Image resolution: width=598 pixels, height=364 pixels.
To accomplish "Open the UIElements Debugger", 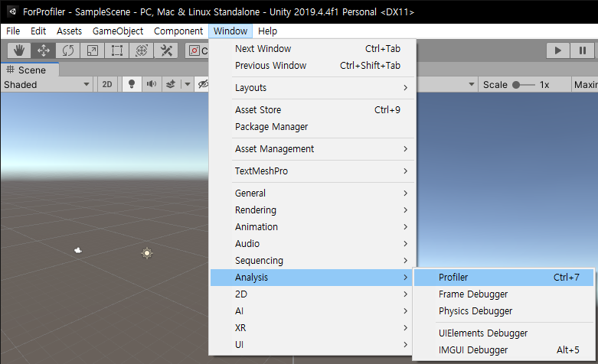I will (504, 333).
